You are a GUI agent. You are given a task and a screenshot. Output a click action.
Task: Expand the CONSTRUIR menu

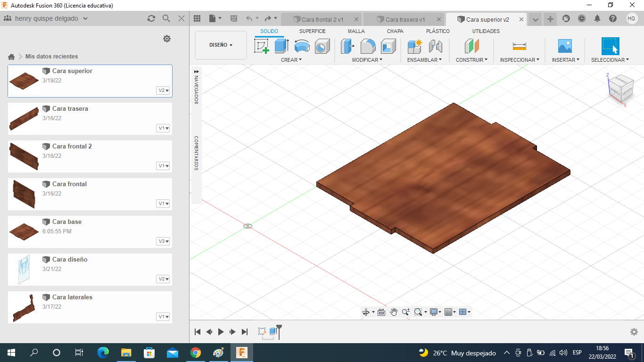coord(471,60)
